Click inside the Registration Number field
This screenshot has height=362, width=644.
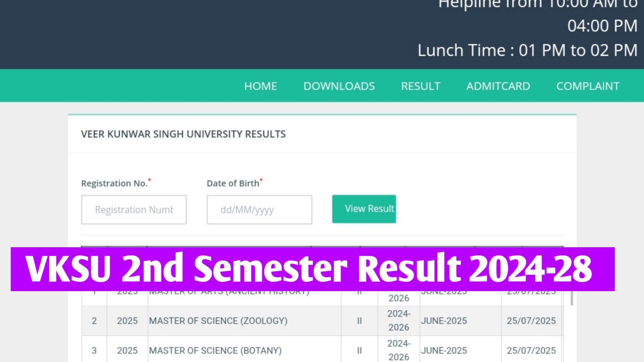click(x=133, y=210)
